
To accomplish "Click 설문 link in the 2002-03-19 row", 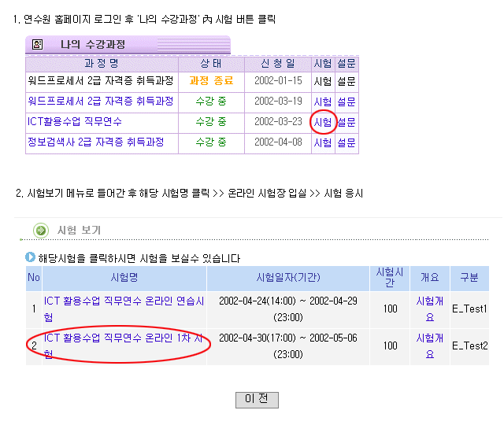I will pyautogui.click(x=346, y=102).
